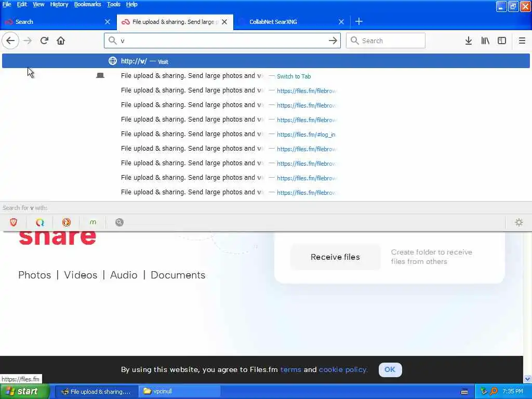Click the address bar text field
This screenshot has height=399, width=532.
(x=222, y=41)
